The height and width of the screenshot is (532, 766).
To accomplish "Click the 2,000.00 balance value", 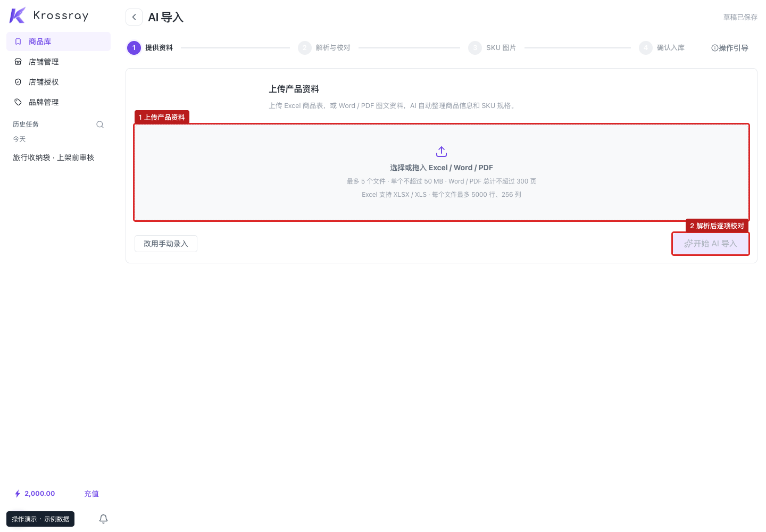I will (x=40, y=494).
